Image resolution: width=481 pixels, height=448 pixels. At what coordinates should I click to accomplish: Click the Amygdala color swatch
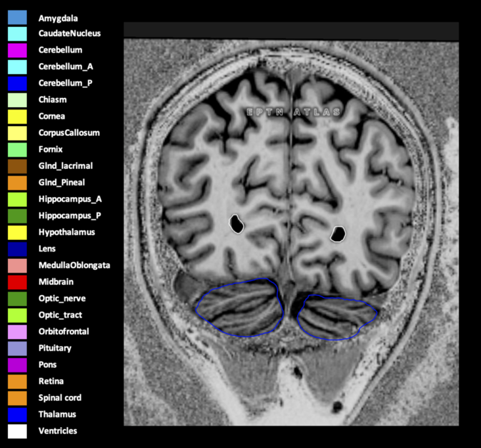17,18
